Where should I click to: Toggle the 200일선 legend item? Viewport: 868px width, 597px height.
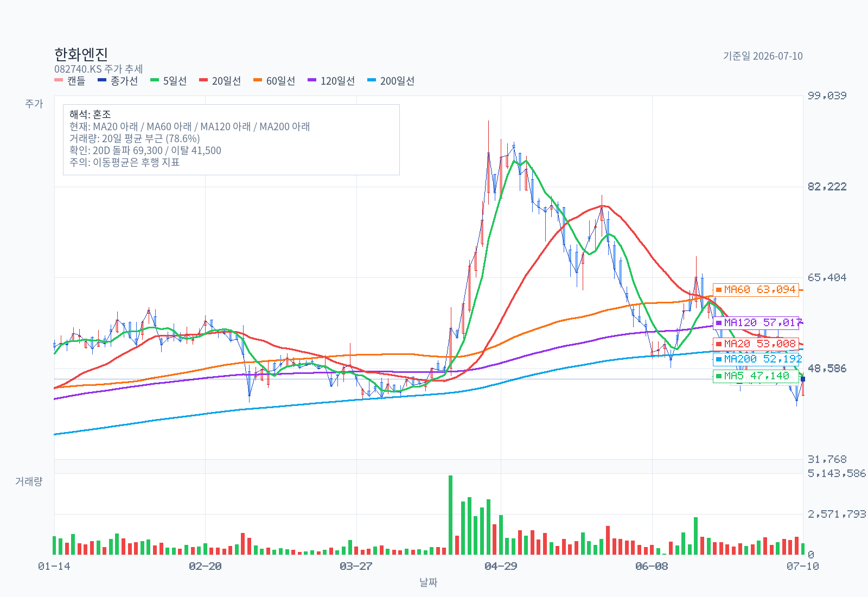click(391, 81)
